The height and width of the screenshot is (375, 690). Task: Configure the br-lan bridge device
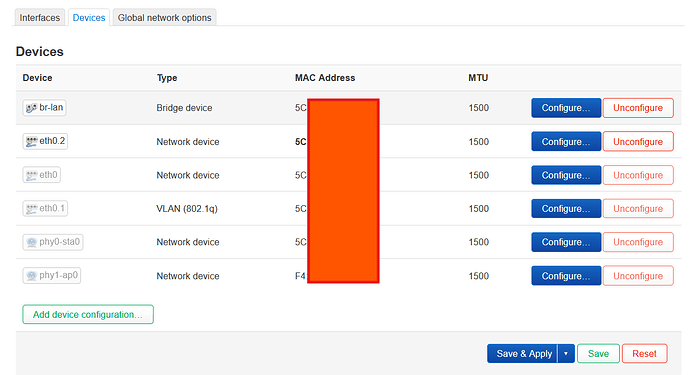pos(566,108)
